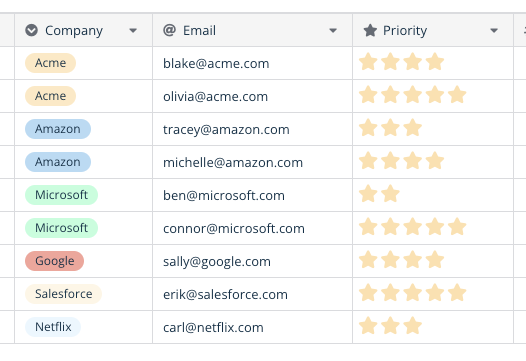Open the Company column dropdown arrow
Screen dimensions: 526x361
tap(133, 31)
